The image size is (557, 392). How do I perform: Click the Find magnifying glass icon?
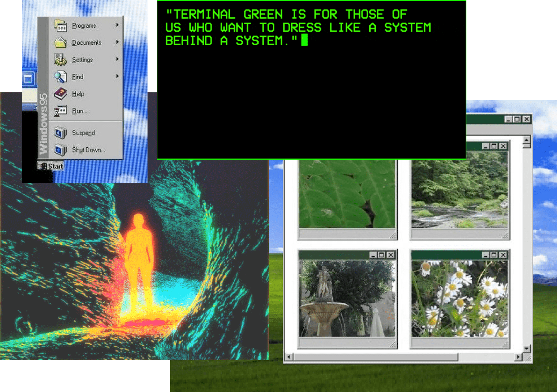pyautogui.click(x=60, y=77)
